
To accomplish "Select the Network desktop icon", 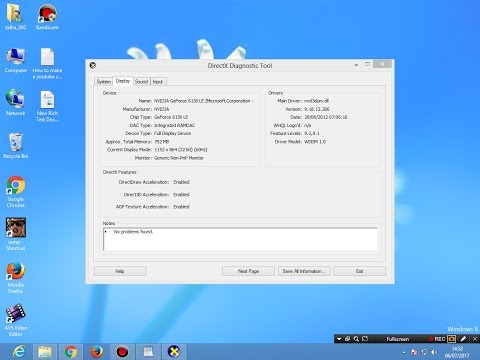I will point(15,103).
